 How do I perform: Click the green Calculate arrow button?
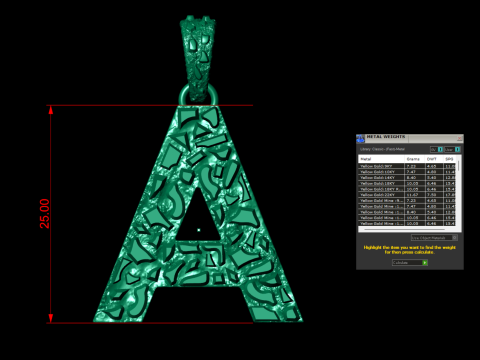pyautogui.click(x=425, y=263)
